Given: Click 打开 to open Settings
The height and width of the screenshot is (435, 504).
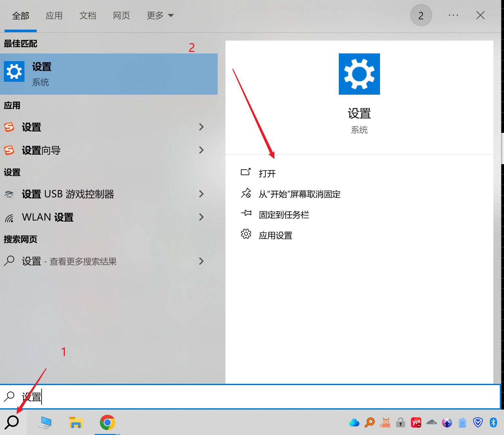Looking at the screenshot, I should click(x=267, y=174).
